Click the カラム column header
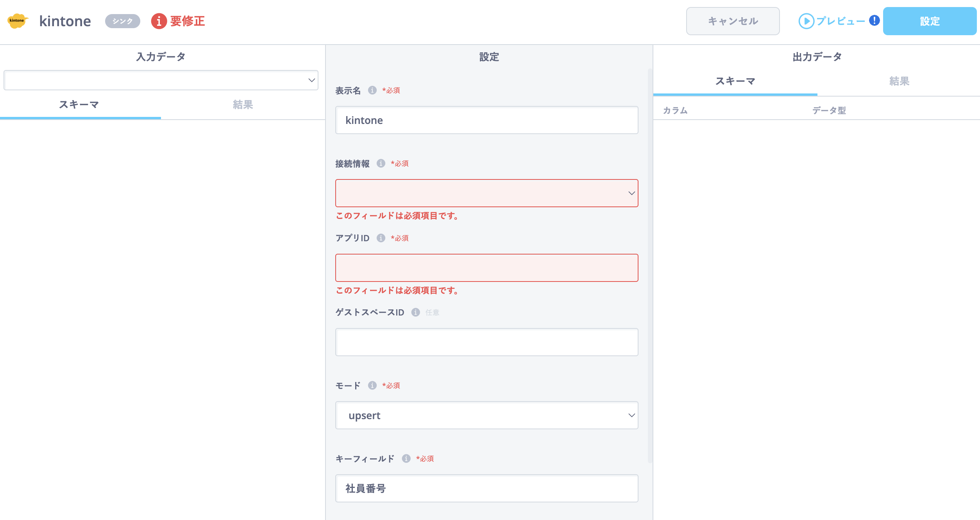Viewport: 980px width, 520px height. coord(675,111)
